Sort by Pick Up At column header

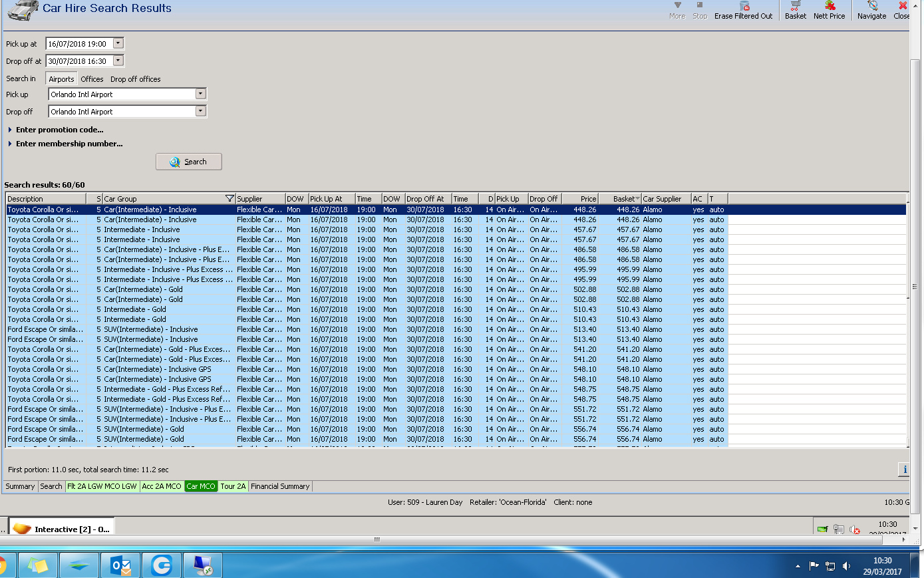332,199
